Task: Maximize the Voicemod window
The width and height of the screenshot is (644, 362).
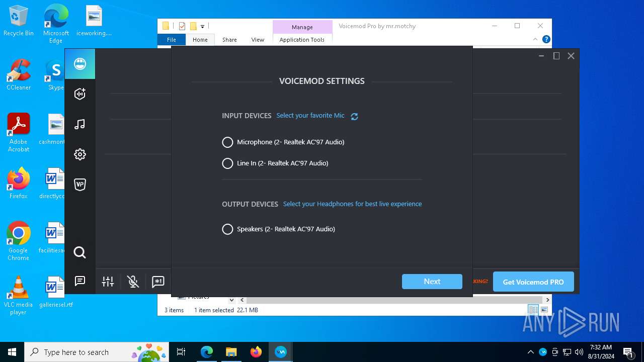Action: (x=556, y=56)
